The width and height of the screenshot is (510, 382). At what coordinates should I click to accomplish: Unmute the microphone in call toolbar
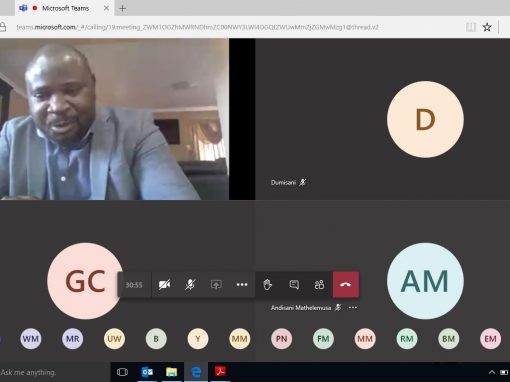(x=190, y=285)
